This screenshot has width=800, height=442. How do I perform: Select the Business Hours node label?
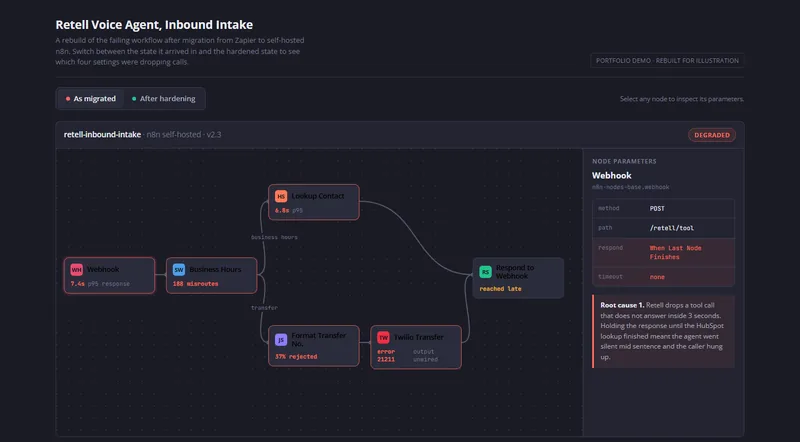pyautogui.click(x=215, y=269)
